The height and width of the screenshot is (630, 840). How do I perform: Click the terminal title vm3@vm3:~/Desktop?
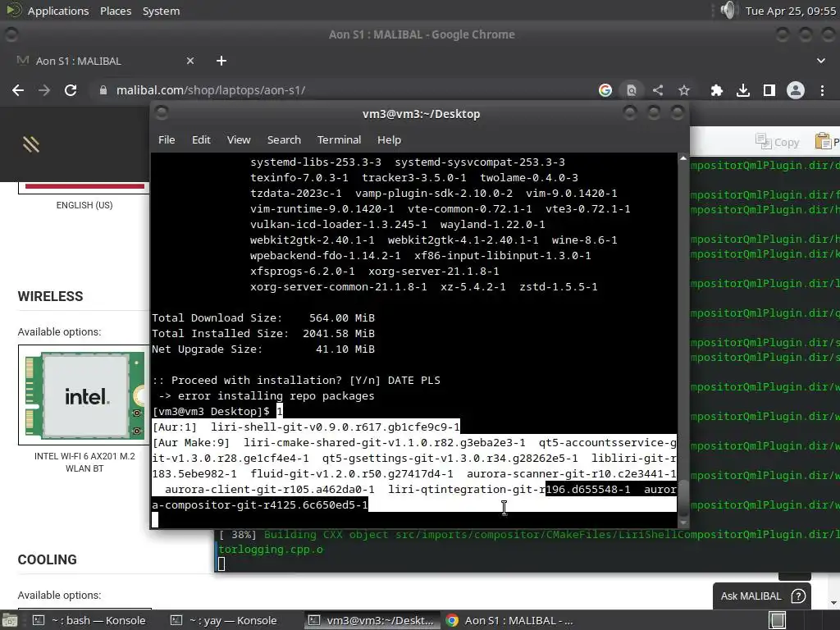(x=421, y=114)
